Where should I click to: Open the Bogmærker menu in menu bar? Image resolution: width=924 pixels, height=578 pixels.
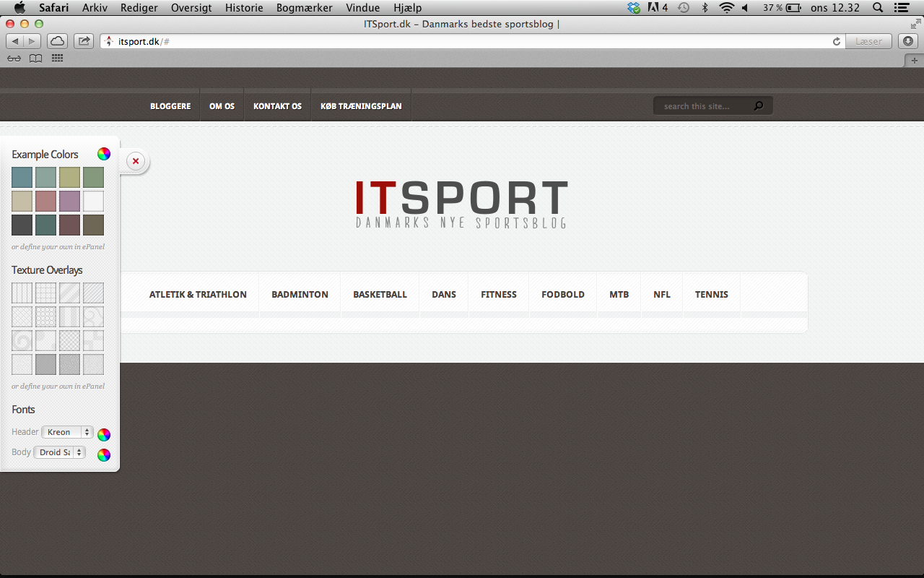coord(304,8)
